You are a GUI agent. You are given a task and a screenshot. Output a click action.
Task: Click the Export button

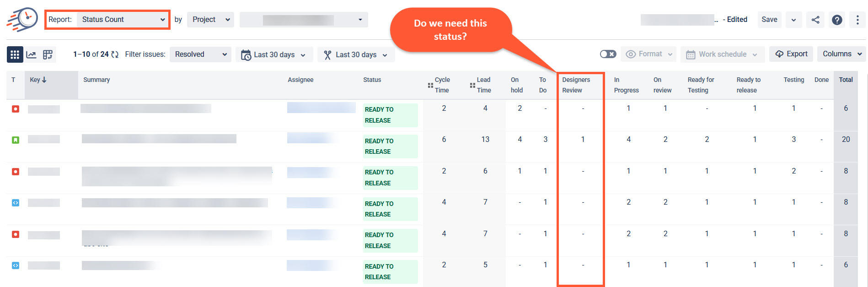791,54
